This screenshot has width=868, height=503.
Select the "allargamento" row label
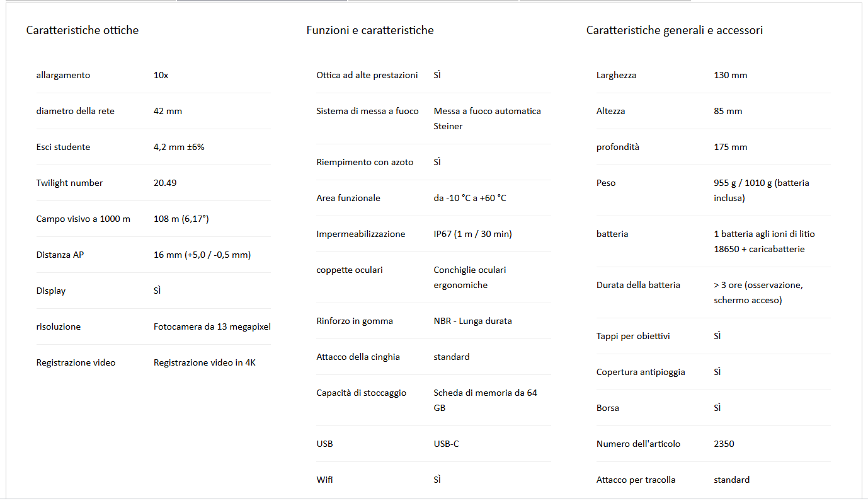[x=63, y=75]
